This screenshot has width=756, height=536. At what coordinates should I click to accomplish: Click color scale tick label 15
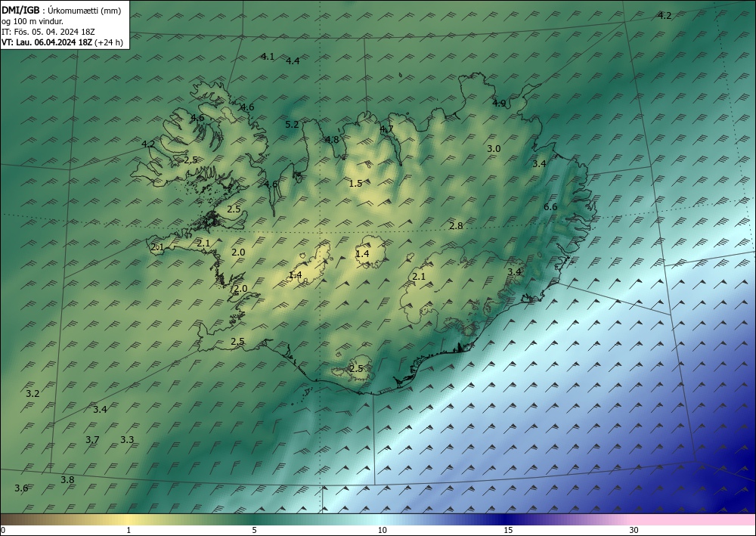tap(508, 530)
